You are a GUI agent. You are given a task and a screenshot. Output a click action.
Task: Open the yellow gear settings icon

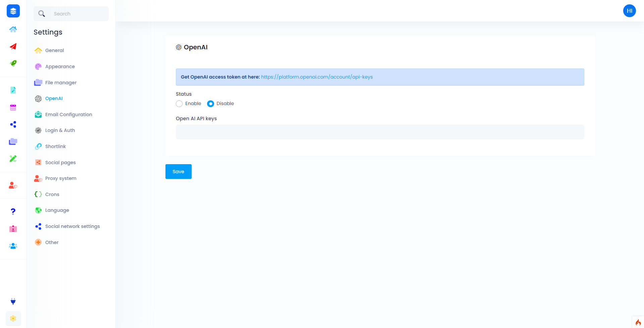point(13,319)
